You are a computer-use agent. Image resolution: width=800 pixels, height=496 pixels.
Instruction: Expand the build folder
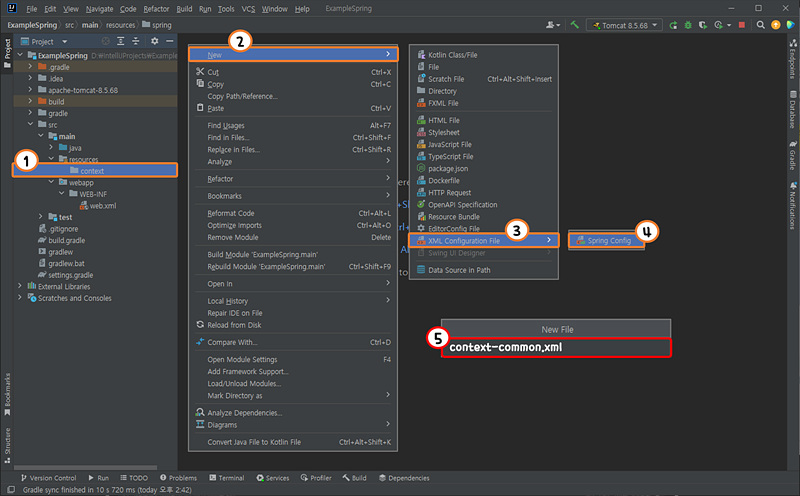(x=30, y=101)
